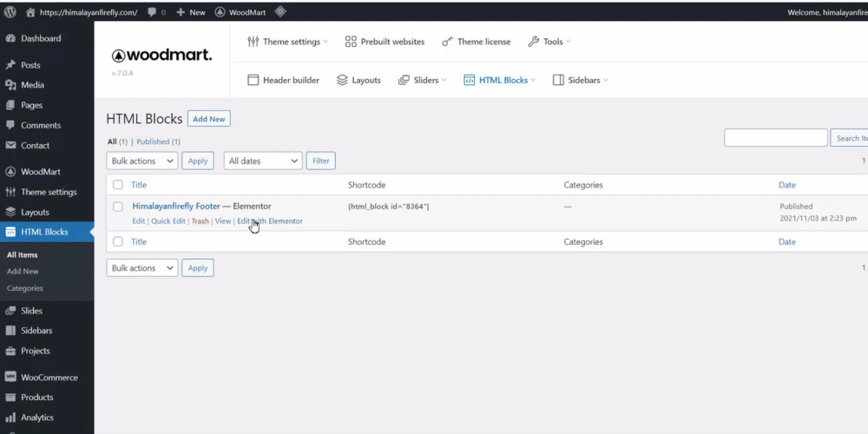This screenshot has width=868, height=434.
Task: Click the bottom Apply button
Action: click(x=198, y=268)
